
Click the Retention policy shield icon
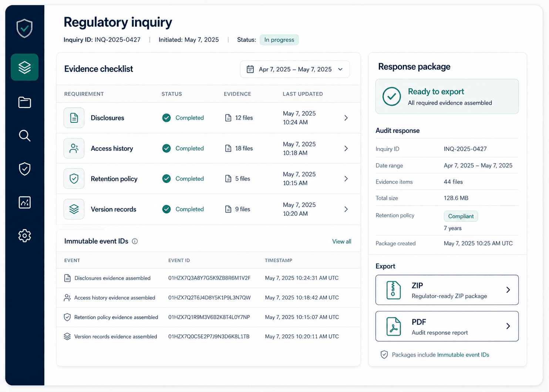click(x=74, y=179)
